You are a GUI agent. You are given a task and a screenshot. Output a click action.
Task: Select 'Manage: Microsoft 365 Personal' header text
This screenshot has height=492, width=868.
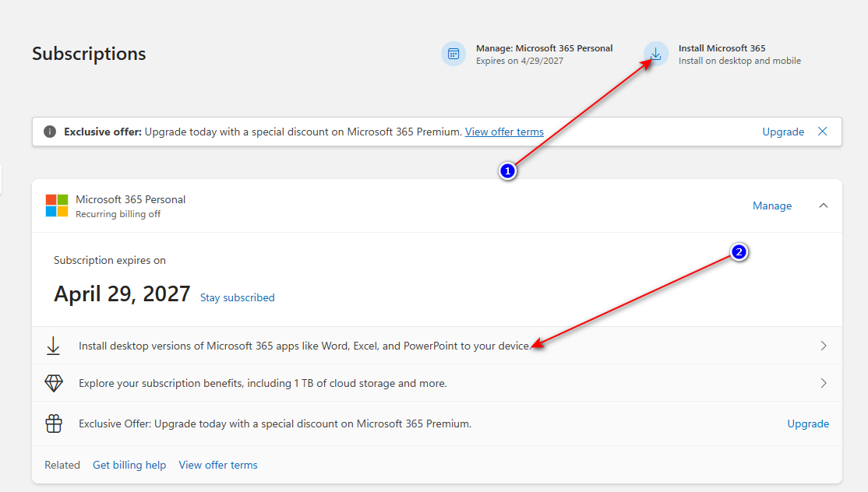click(544, 48)
